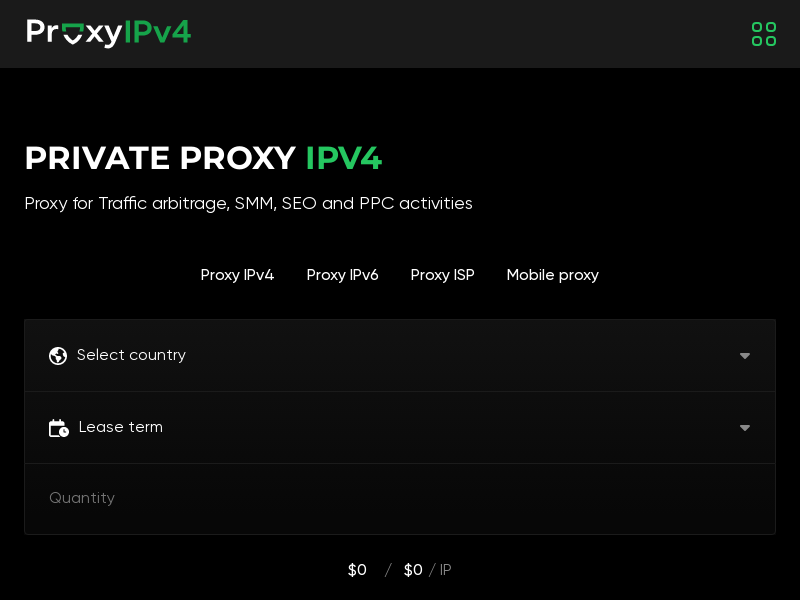Expand the Lease term dropdown arrow
The height and width of the screenshot is (600, 800).
pyautogui.click(x=745, y=428)
